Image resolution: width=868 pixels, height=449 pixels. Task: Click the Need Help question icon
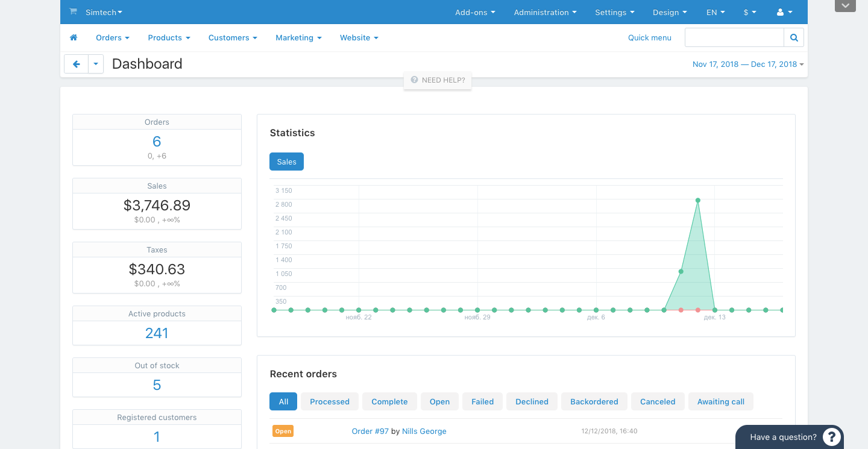click(x=414, y=80)
